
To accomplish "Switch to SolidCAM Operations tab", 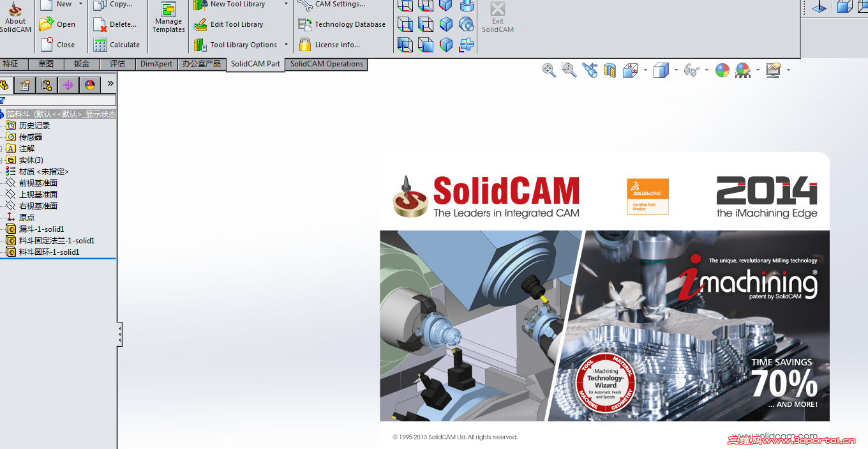I will tap(327, 64).
